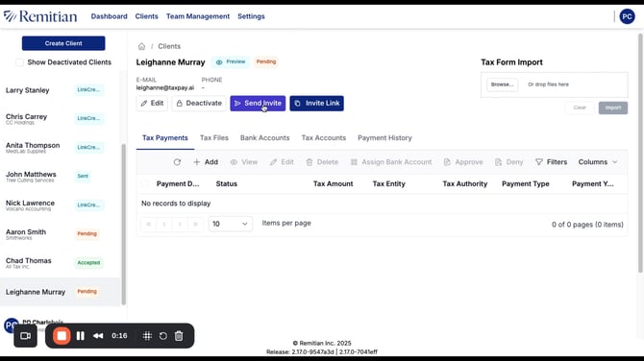Click the Deactivate button

pyautogui.click(x=199, y=104)
